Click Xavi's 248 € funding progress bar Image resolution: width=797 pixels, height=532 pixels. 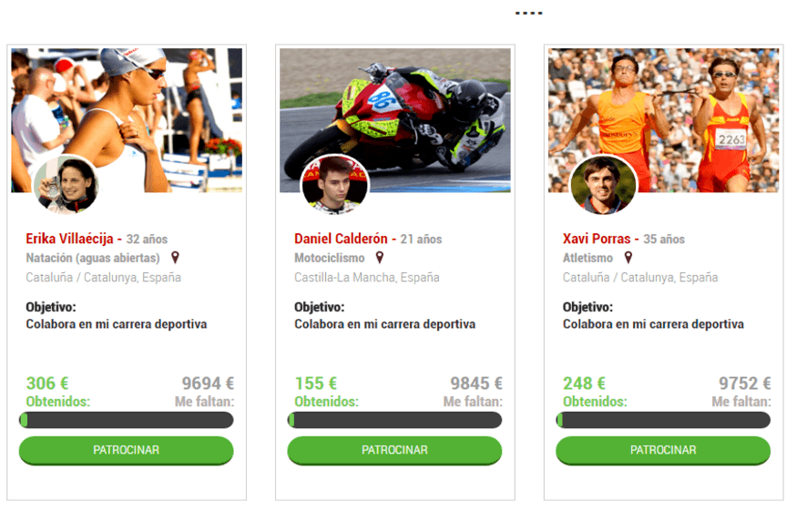663,420
